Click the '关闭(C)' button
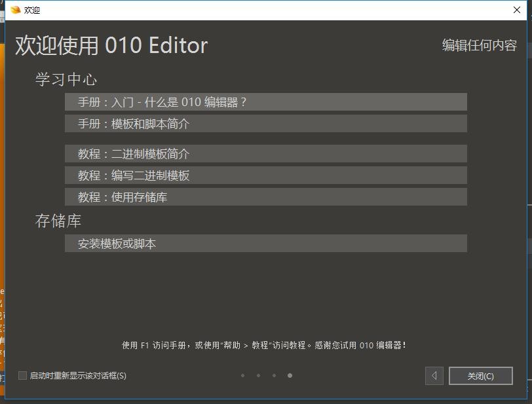Screen dimensions: 532x404 480,376
